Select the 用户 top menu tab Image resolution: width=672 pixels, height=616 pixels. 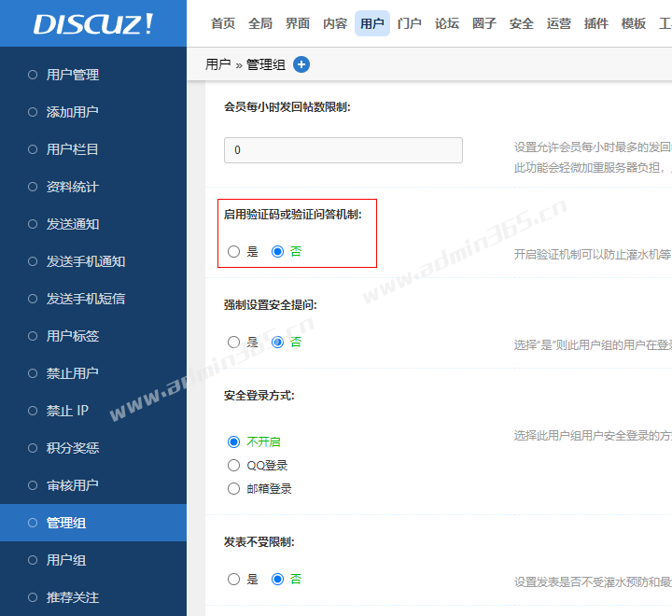[x=372, y=23]
